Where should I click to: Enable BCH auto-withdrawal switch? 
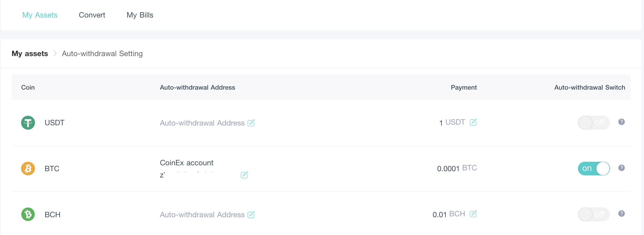[594, 214]
